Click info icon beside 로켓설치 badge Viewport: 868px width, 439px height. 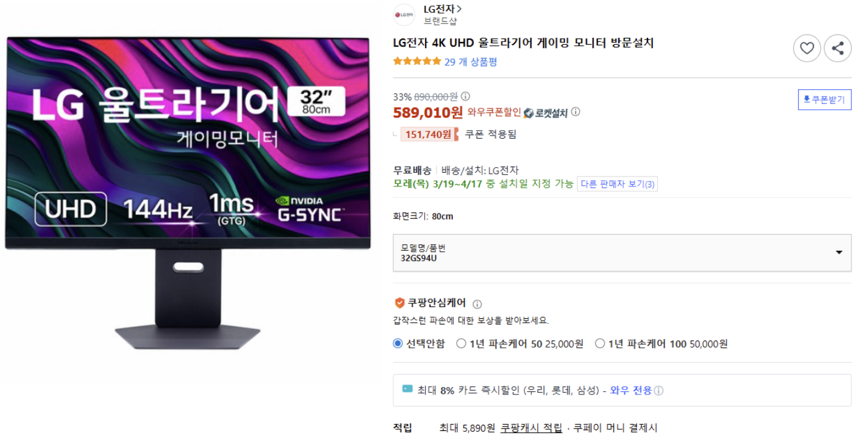[x=576, y=112]
